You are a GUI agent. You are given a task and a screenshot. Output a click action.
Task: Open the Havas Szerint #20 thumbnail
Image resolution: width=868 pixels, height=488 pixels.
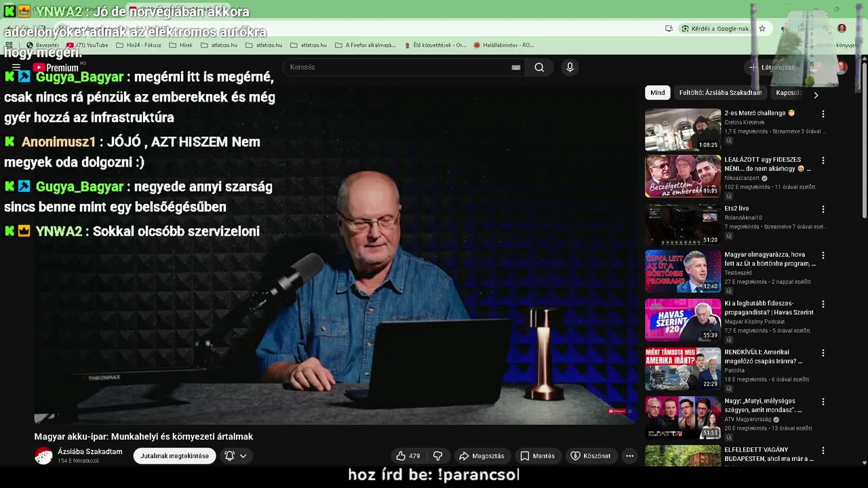(682, 319)
